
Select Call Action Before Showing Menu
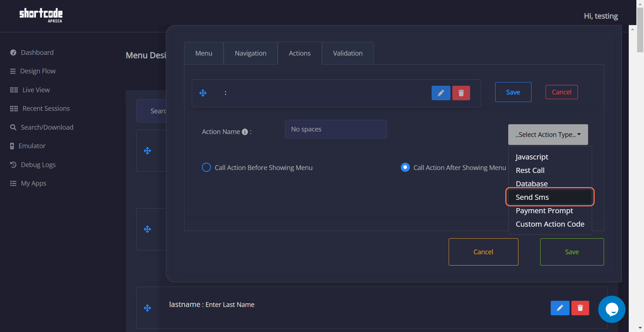coord(206,167)
